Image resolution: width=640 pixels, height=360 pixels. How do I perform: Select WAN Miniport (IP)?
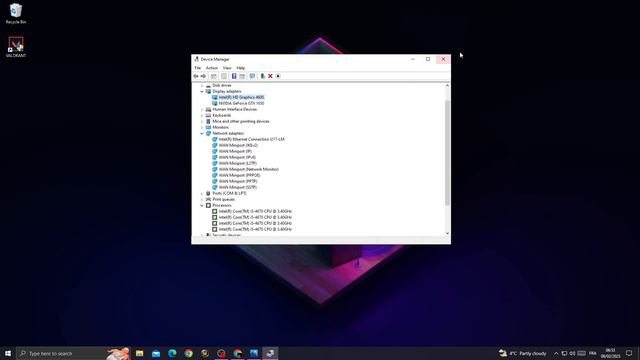click(x=235, y=151)
